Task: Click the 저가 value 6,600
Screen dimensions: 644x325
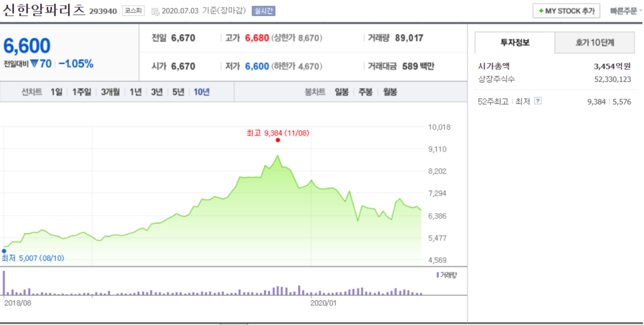Action: (x=257, y=66)
